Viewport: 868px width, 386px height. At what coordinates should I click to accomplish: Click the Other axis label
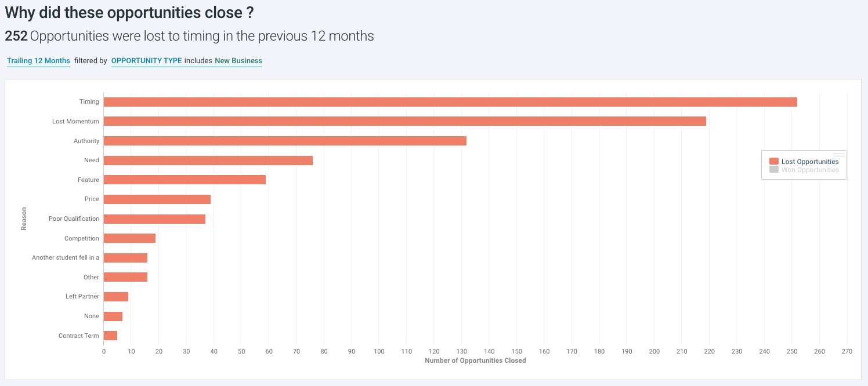point(91,277)
